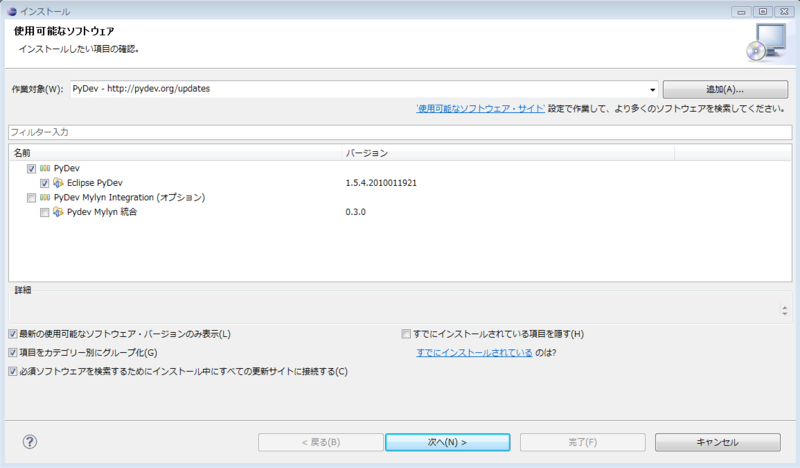Select the Eclipse PyDev row label
800x468 pixels.
95,183
